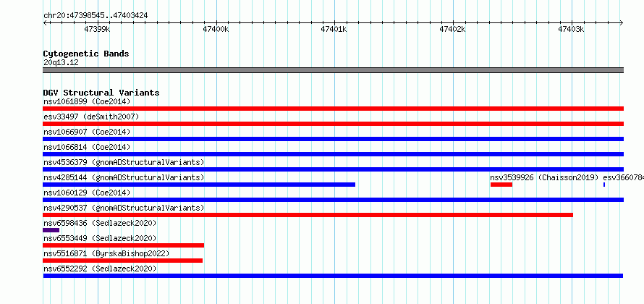The height and width of the screenshot is (304, 644).
Task: Select the nsv6552292 Sedlazeck2020 blue bar
Action: pyautogui.click(x=333, y=276)
